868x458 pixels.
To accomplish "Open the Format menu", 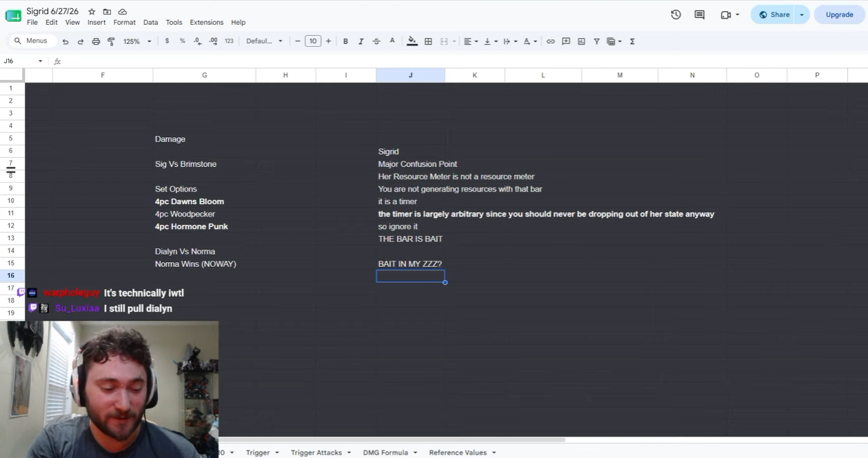I will coord(125,22).
